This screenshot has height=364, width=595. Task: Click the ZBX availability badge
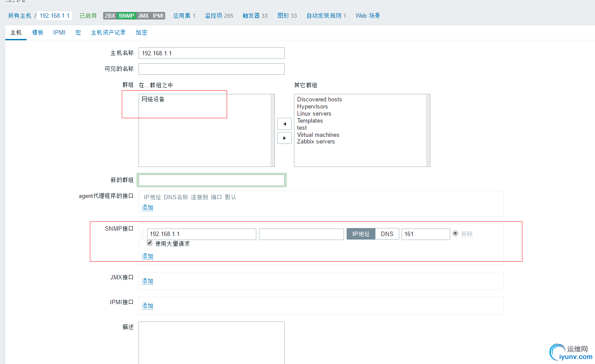pos(110,15)
